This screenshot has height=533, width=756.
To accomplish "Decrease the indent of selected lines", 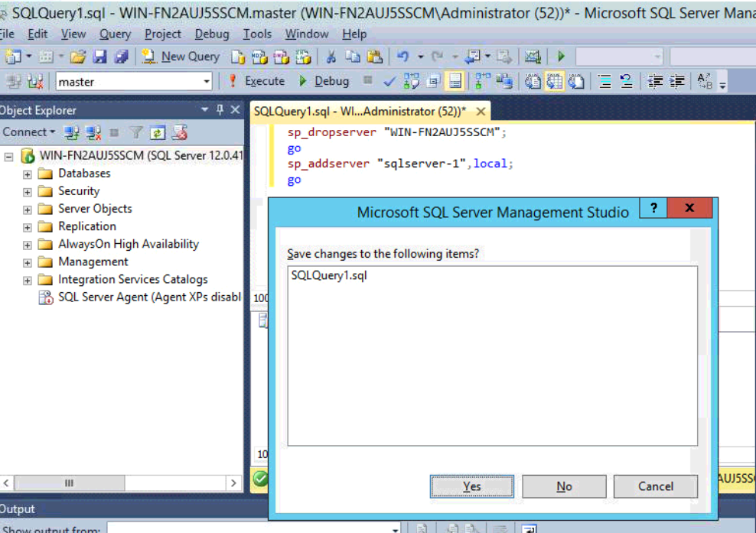I will tap(655, 82).
